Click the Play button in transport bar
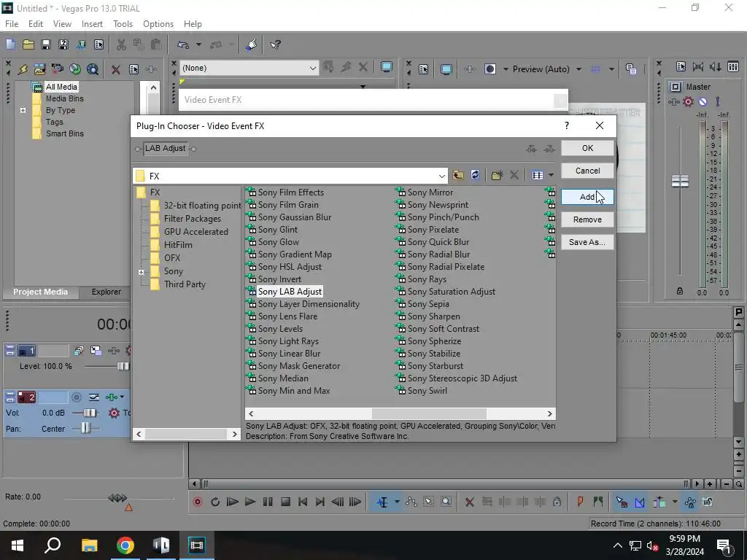The height and width of the screenshot is (560, 747). [249, 502]
